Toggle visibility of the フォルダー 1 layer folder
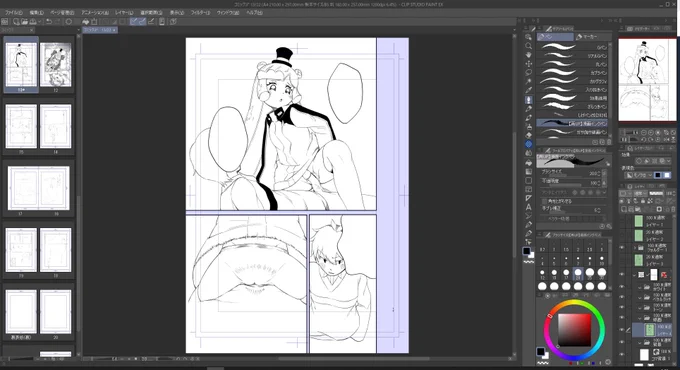Image resolution: width=680 pixels, height=370 pixels. click(x=622, y=248)
